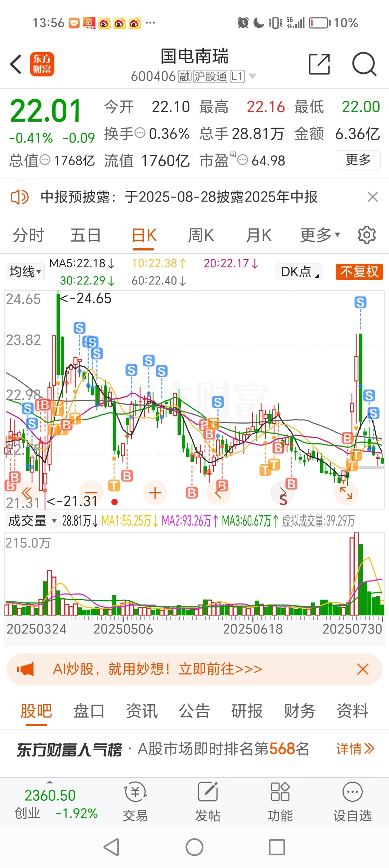This screenshot has height=868, width=389.
Task: Open the 东方财富 app logo
Action: 42,64
